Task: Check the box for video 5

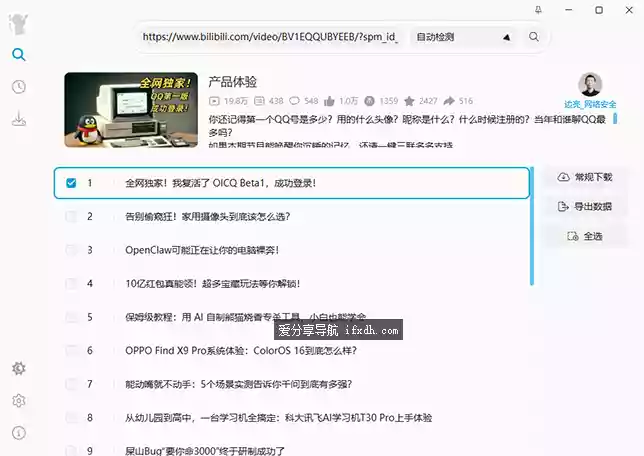Action: (71, 317)
